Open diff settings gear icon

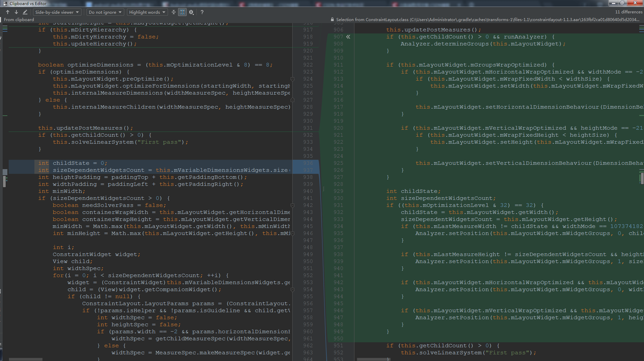pyautogui.click(x=191, y=12)
